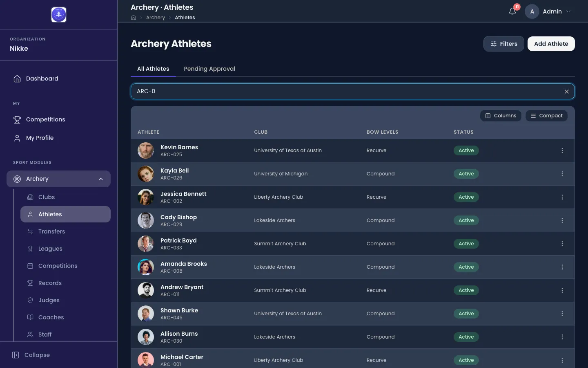Switch to Pending Approval tab
The width and height of the screenshot is (588, 368).
[x=209, y=69]
